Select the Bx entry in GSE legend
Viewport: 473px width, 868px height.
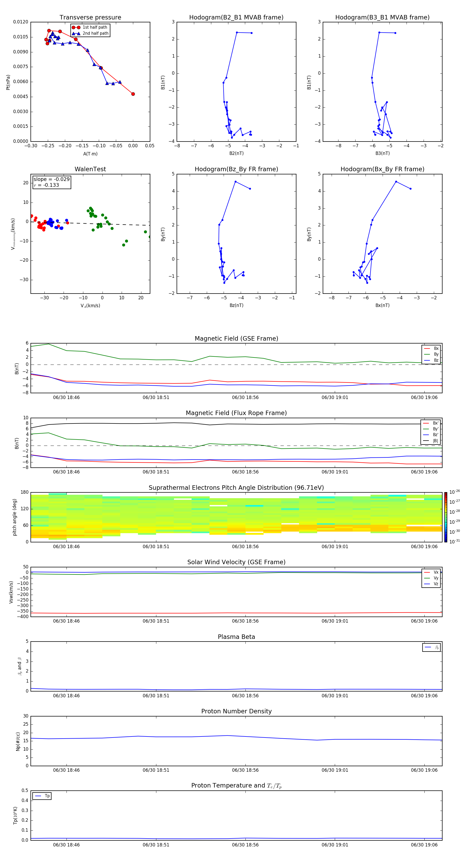[x=431, y=349]
